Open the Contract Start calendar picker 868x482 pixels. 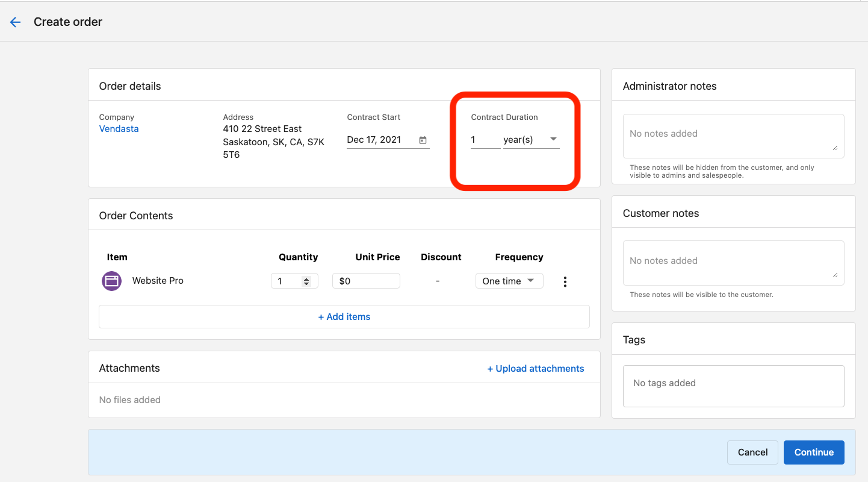(x=423, y=140)
